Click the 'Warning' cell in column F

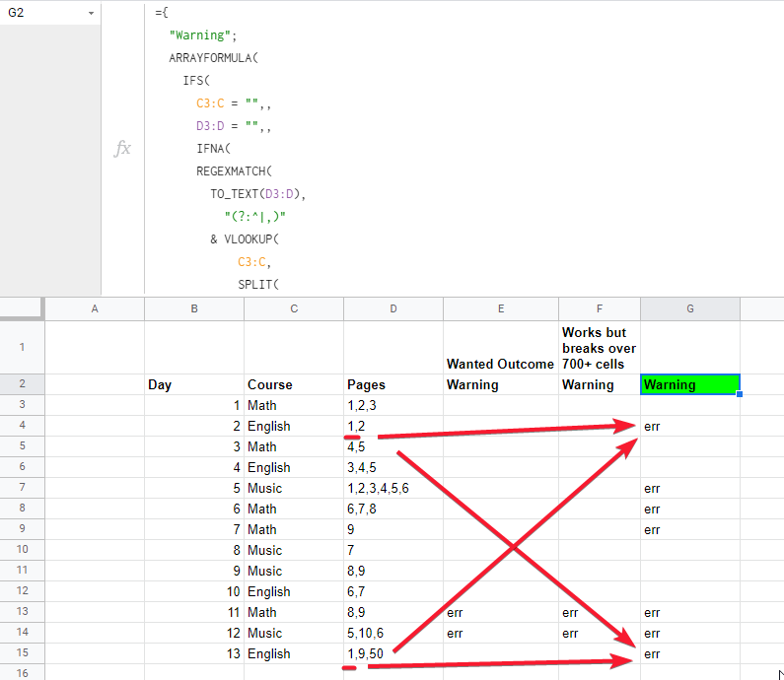click(600, 384)
